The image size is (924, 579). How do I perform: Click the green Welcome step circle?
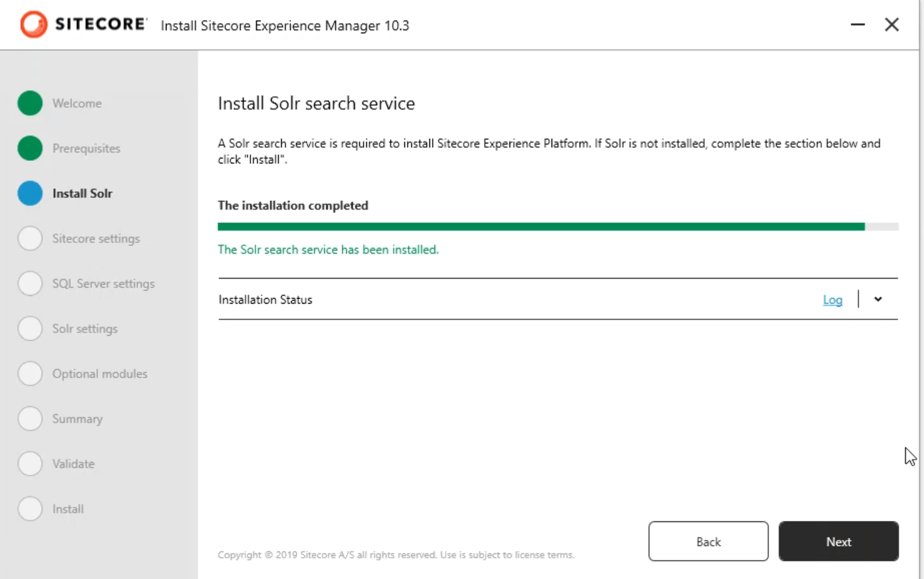[30, 103]
